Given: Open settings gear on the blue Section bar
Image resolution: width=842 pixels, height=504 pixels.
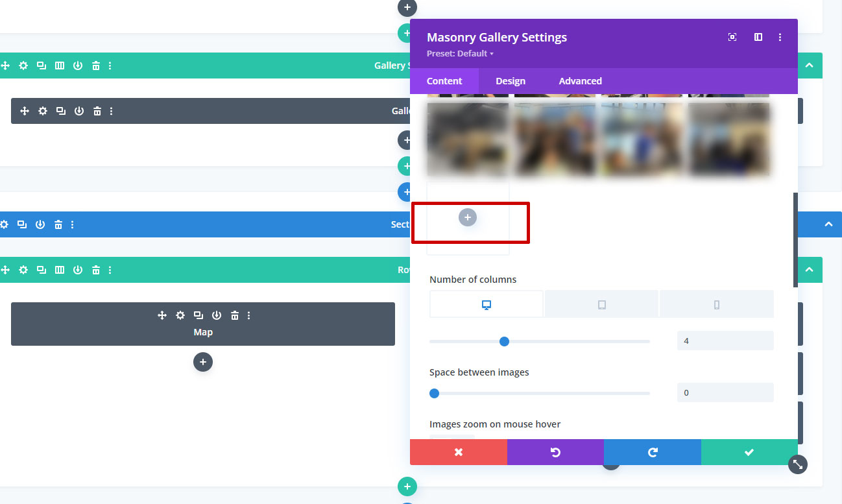Looking at the screenshot, I should click(x=4, y=224).
